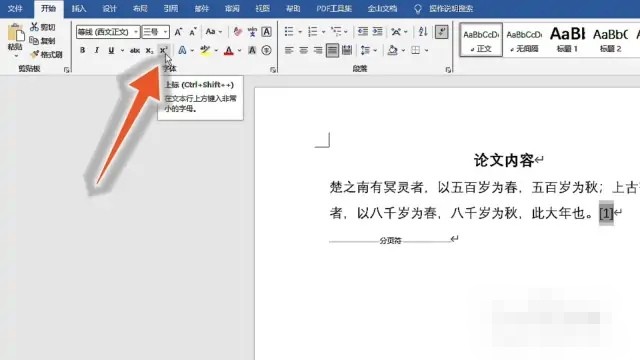Viewport: 640px width, 360px height.
Task: Click the Cut (剪切) scissors button
Action: pyautogui.click(x=42, y=27)
